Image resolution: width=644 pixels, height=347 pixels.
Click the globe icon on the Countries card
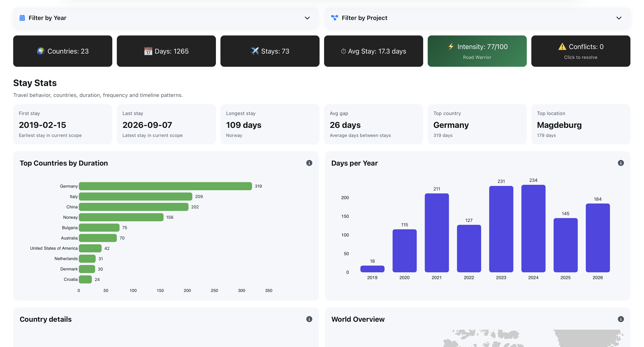coord(41,51)
